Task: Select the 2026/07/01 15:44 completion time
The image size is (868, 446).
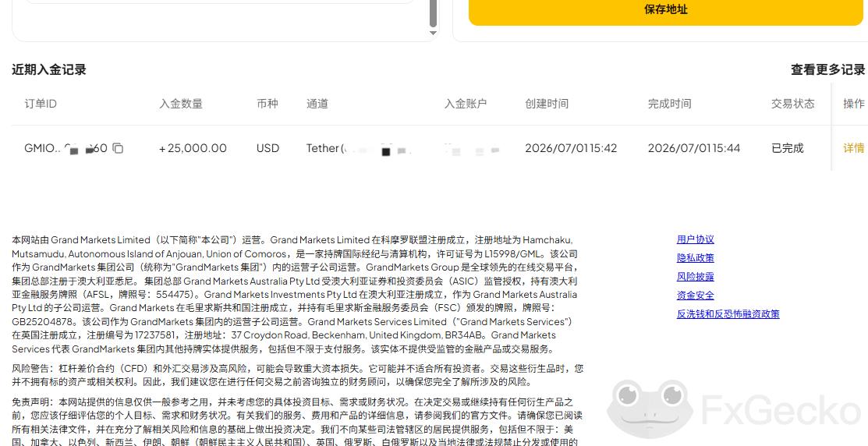Action: click(693, 148)
